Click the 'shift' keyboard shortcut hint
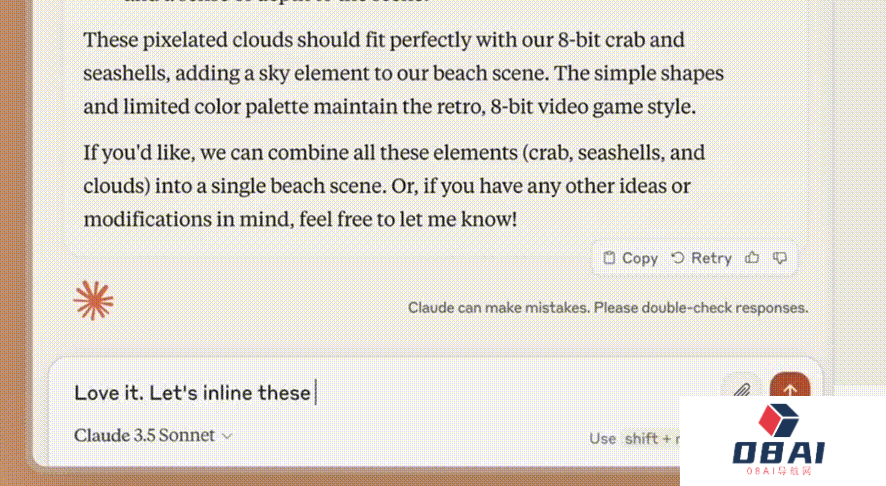The image size is (886, 486). [x=641, y=438]
